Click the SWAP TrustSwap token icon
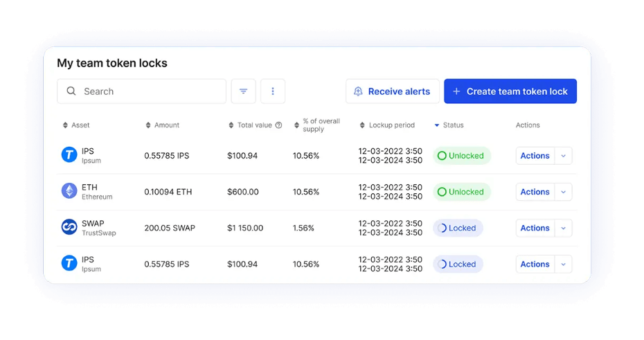Screen dimensions: 644x340 69,227
